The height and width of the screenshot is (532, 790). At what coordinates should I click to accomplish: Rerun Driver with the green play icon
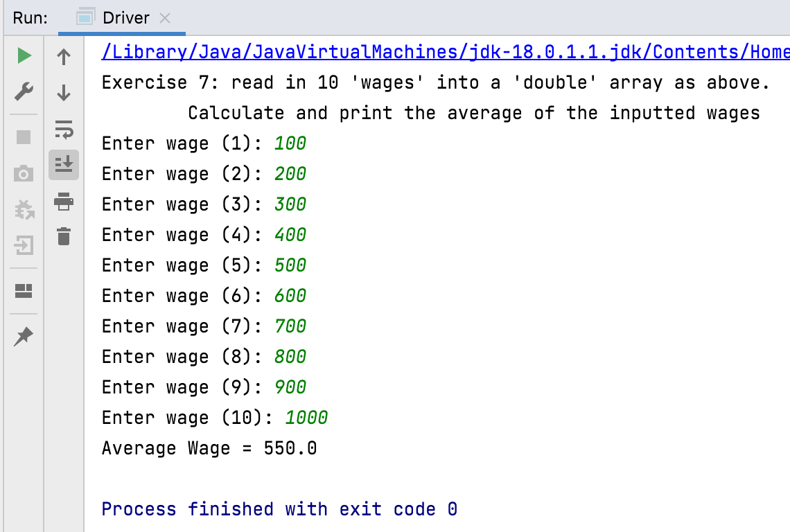tap(24, 56)
